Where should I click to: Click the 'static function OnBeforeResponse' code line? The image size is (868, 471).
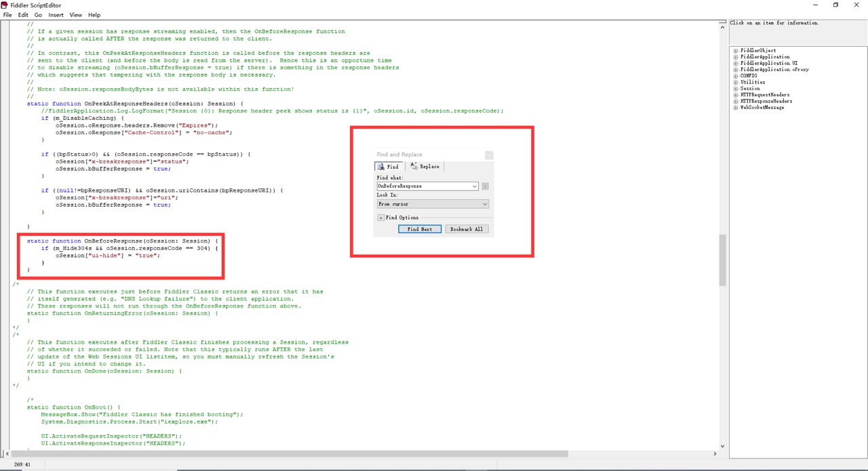point(123,241)
